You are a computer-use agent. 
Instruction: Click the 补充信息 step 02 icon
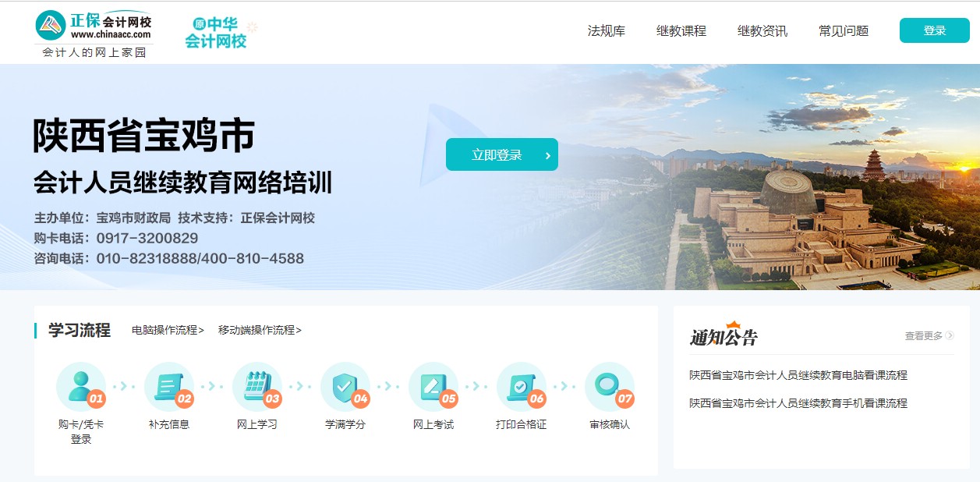click(169, 387)
